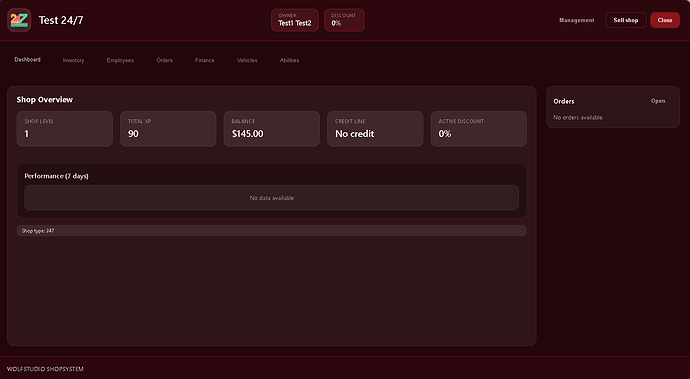The width and height of the screenshot is (690, 379).
Task: Click the Balance $145.00 card
Action: tap(272, 129)
